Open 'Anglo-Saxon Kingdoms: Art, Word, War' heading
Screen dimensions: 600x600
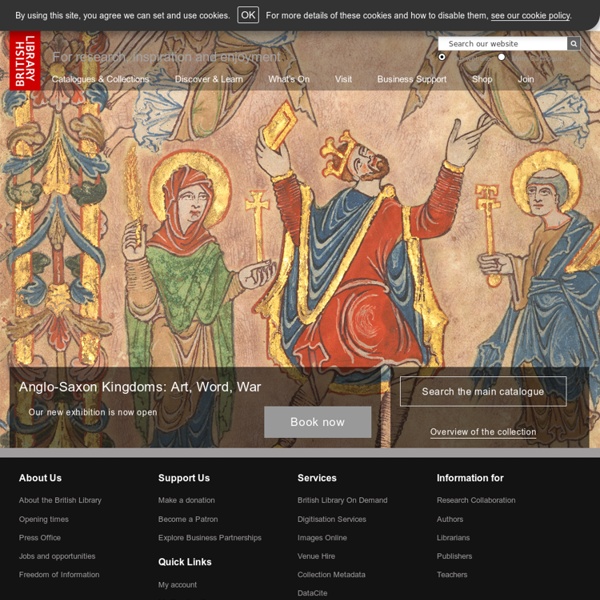click(140, 387)
